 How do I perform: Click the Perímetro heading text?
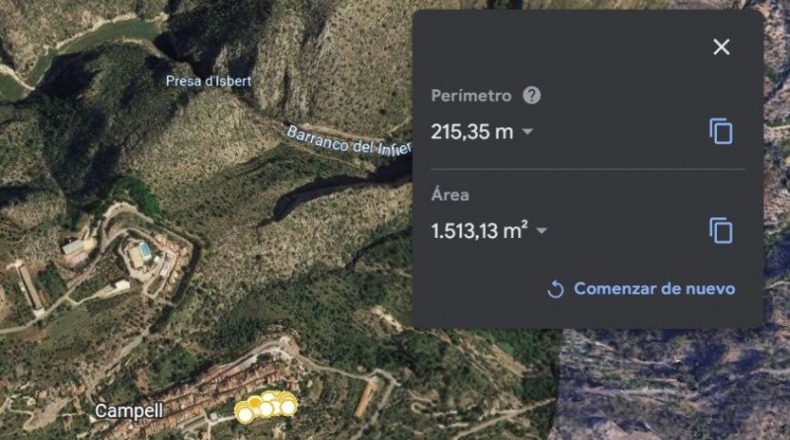coord(471,95)
